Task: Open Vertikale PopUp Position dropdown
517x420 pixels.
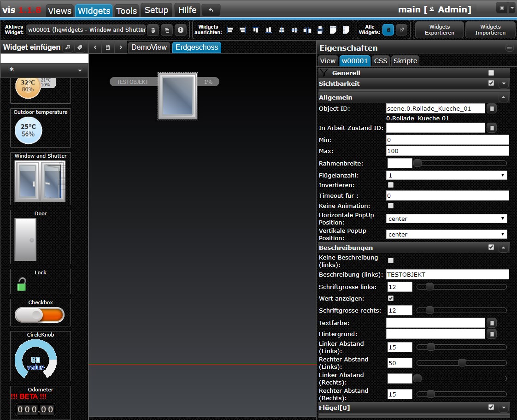Action: coord(446,234)
